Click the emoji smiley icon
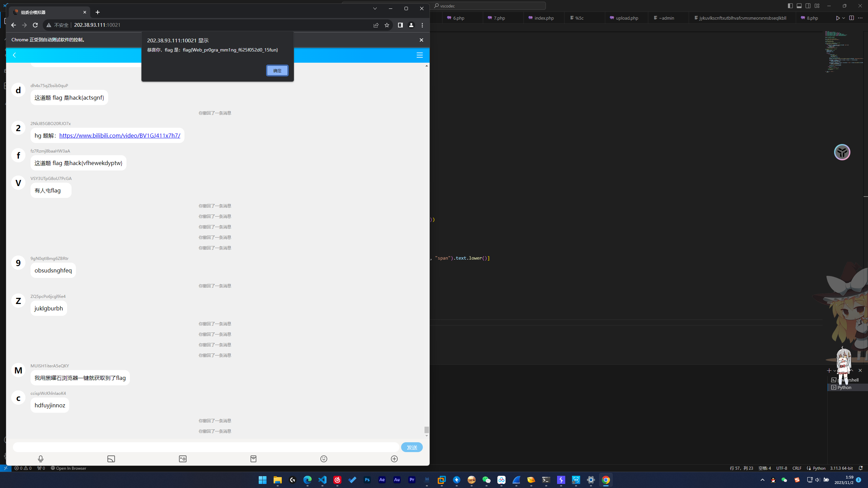The height and width of the screenshot is (488, 868). coord(324,459)
